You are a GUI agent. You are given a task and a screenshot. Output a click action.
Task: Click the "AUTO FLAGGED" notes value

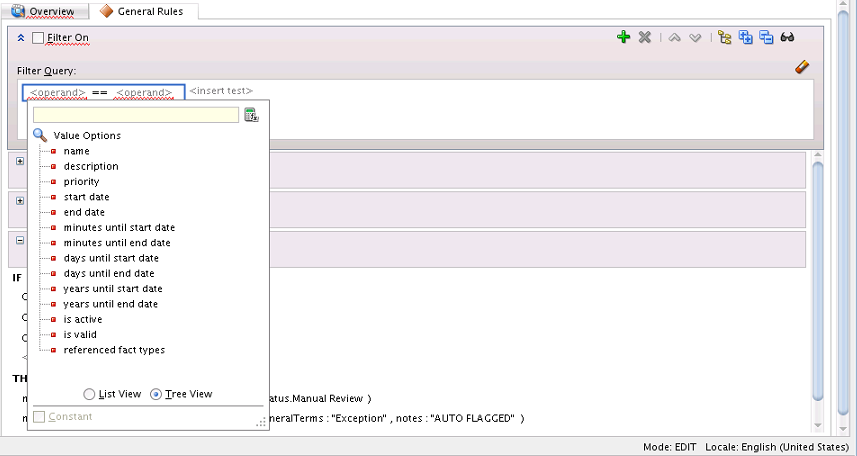[x=473, y=418]
